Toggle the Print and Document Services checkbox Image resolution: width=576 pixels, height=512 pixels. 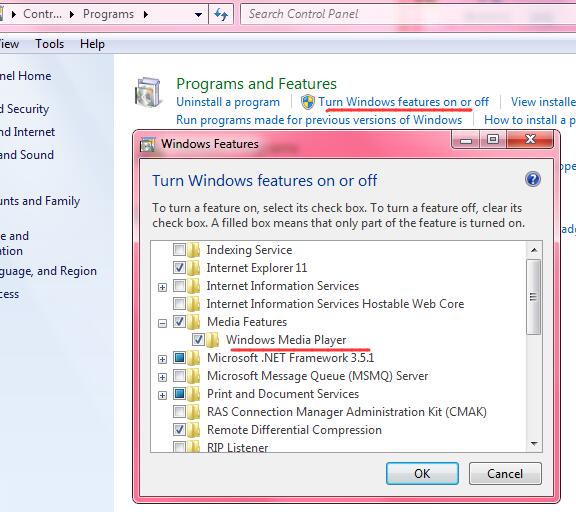(179, 394)
